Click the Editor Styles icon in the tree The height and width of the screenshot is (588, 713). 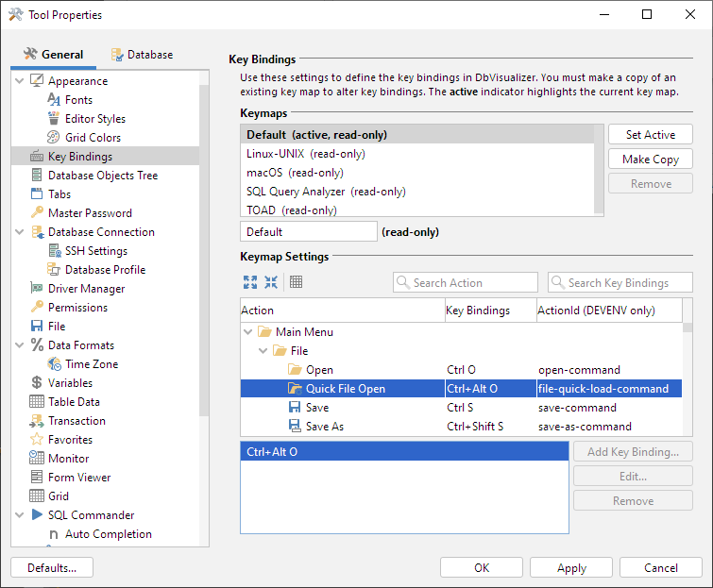(54, 119)
